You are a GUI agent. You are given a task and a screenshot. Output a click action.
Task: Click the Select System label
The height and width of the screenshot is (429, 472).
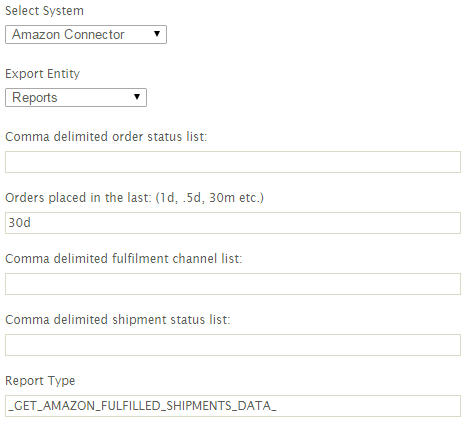click(44, 11)
